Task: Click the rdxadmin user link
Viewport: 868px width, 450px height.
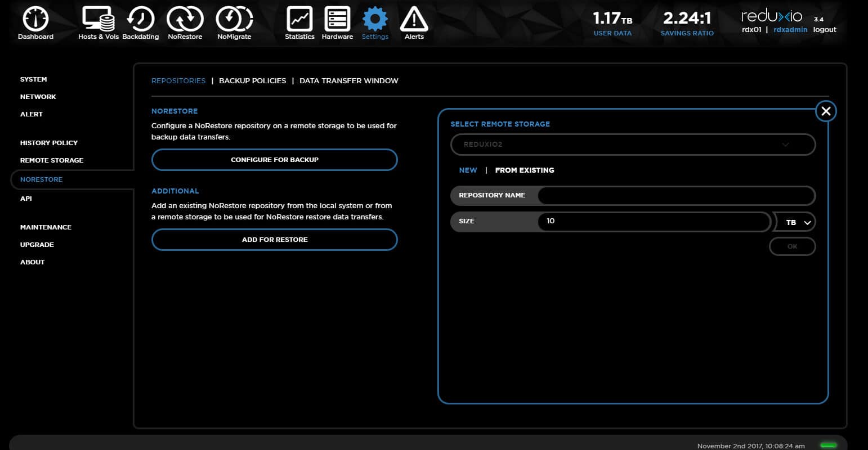Action: tap(790, 30)
